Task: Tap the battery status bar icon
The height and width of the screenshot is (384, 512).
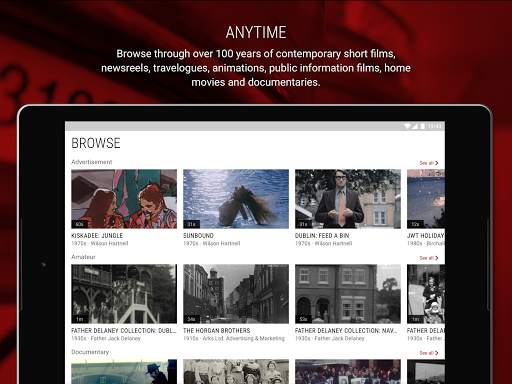Action: point(422,126)
